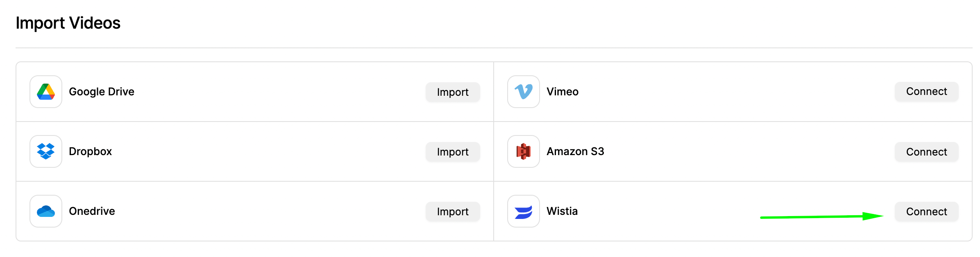The image size is (980, 257).
Task: Import videos from Google Drive
Action: point(453,92)
